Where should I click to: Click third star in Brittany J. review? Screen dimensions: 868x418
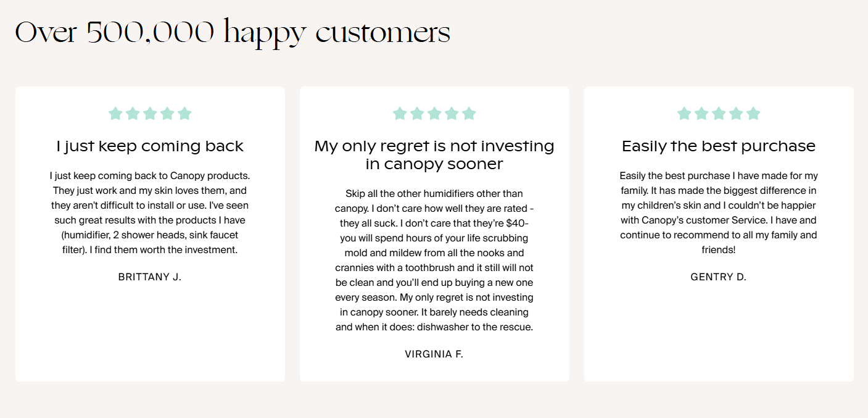tap(150, 114)
